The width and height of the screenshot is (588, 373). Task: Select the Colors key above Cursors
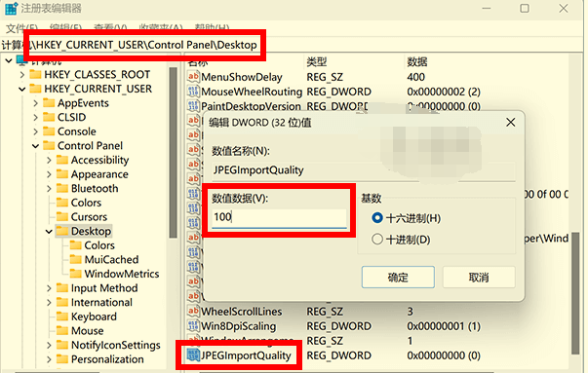tap(86, 203)
